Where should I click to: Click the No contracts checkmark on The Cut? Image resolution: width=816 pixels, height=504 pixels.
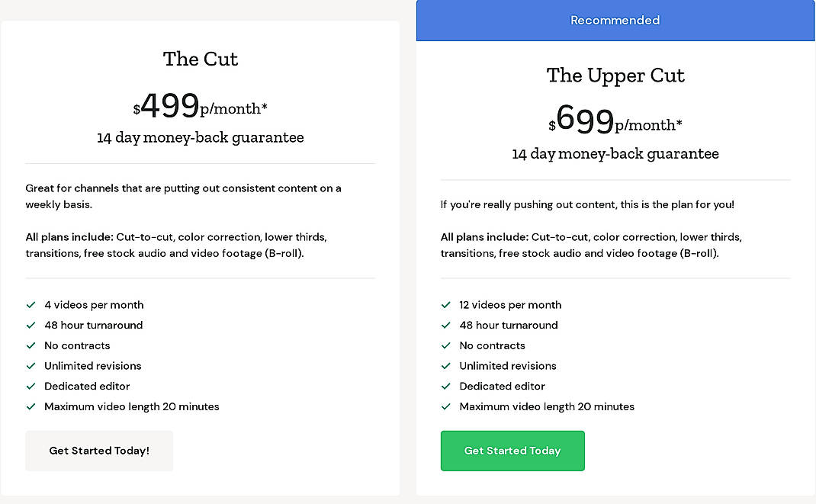coord(31,346)
